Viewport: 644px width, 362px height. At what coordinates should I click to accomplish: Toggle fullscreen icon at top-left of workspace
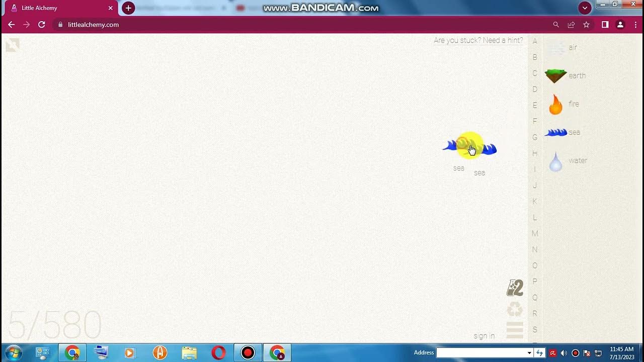[13, 45]
